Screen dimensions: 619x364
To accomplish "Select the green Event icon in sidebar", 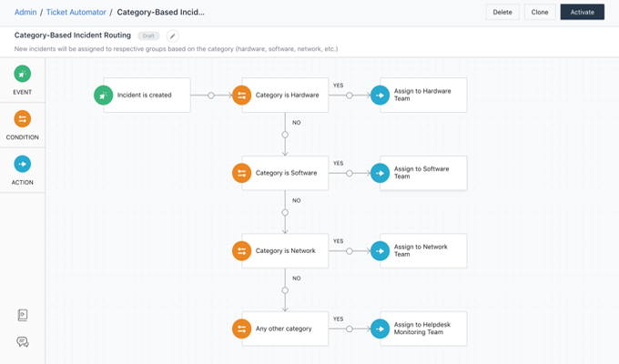I will point(23,74).
